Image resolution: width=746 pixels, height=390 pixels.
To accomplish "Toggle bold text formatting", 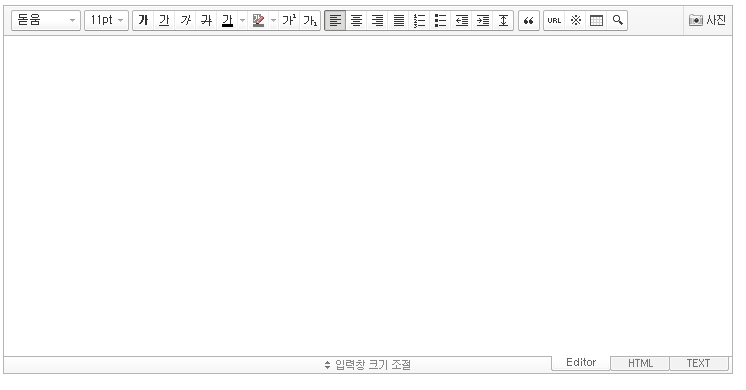I will 143,20.
